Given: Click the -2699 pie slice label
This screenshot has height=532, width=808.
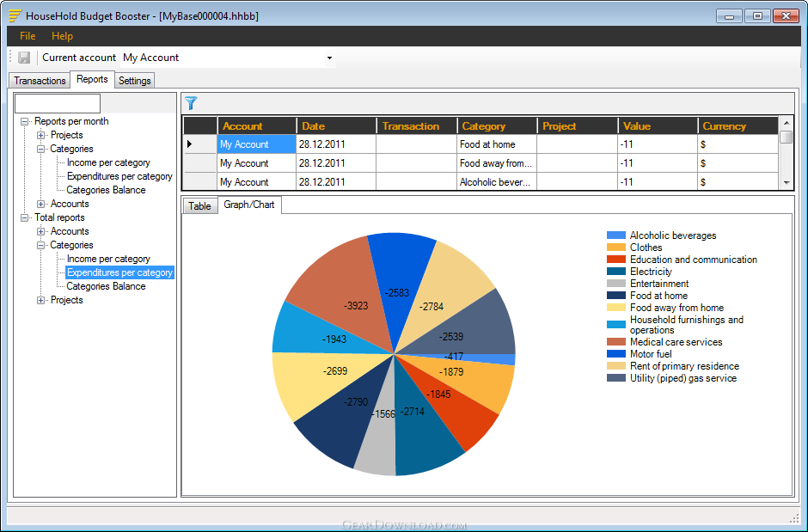Looking at the screenshot, I should tap(335, 370).
